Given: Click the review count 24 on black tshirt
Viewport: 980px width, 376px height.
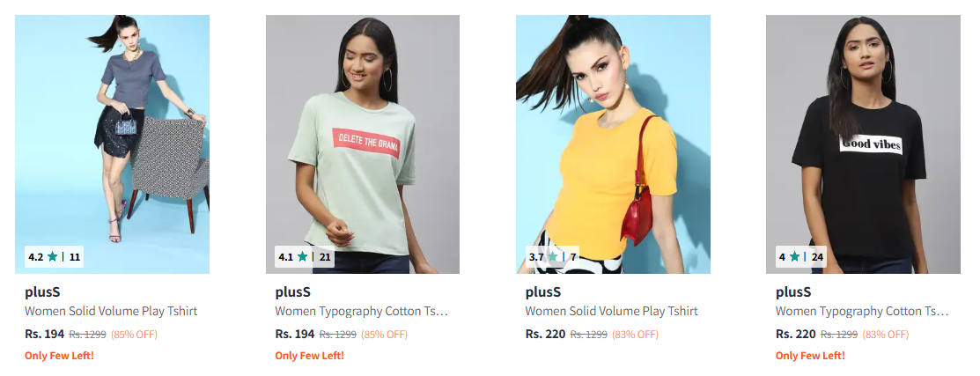Looking at the screenshot, I should [x=817, y=256].
